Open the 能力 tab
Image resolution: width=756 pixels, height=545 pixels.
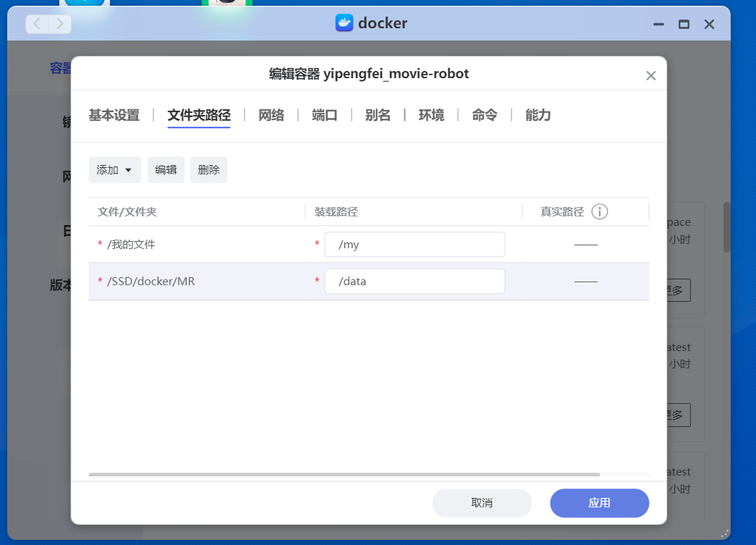538,115
